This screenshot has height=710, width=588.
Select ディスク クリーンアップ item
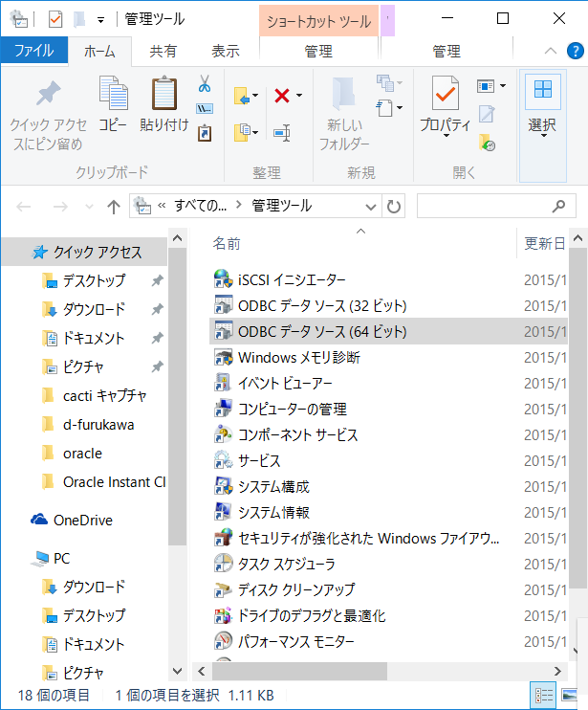(285, 589)
